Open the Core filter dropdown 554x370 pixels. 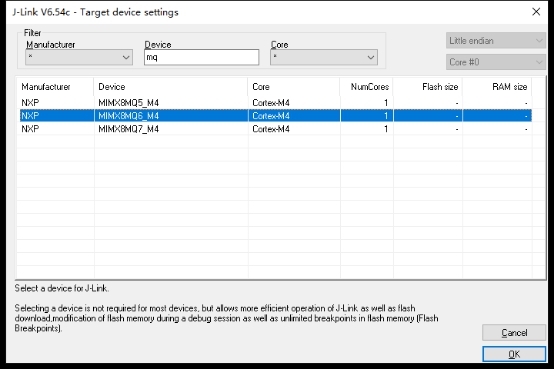click(324, 57)
